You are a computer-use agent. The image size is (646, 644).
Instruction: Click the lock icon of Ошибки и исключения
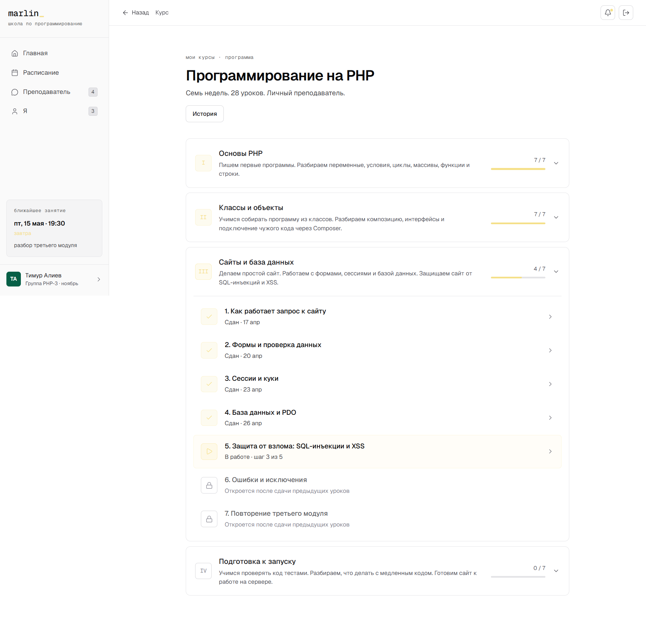tap(209, 485)
